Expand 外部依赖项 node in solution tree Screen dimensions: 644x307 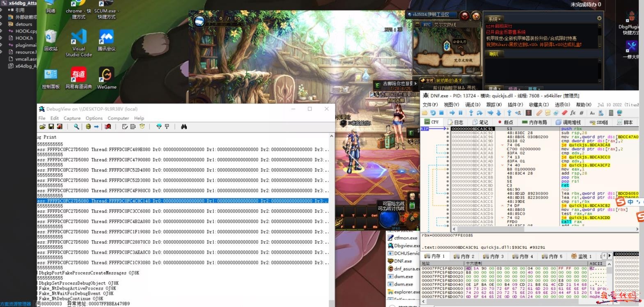[2, 17]
